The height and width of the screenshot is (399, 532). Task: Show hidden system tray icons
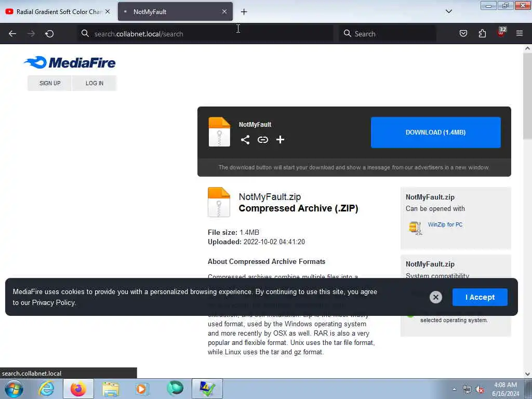(454, 389)
